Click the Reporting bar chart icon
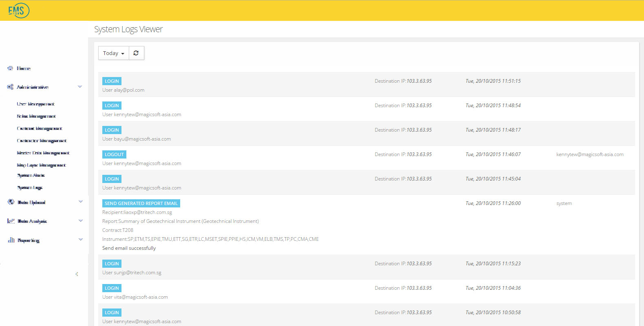 point(11,240)
